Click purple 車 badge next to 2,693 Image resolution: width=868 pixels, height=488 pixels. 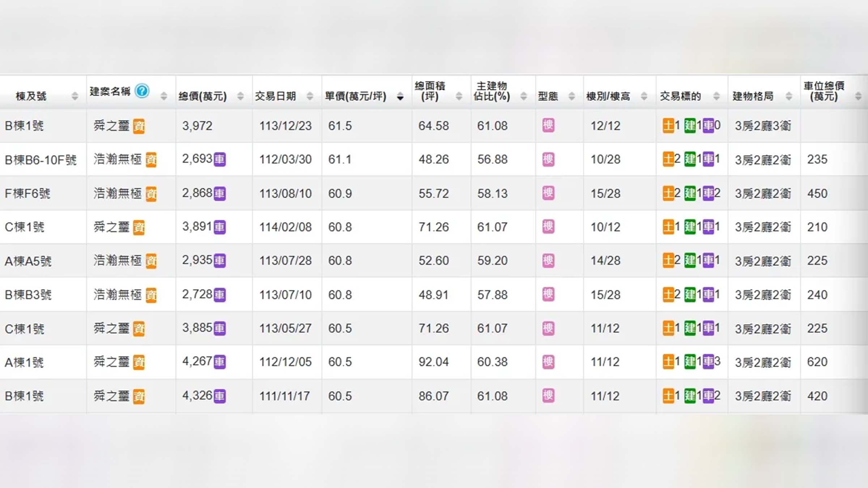coord(220,159)
